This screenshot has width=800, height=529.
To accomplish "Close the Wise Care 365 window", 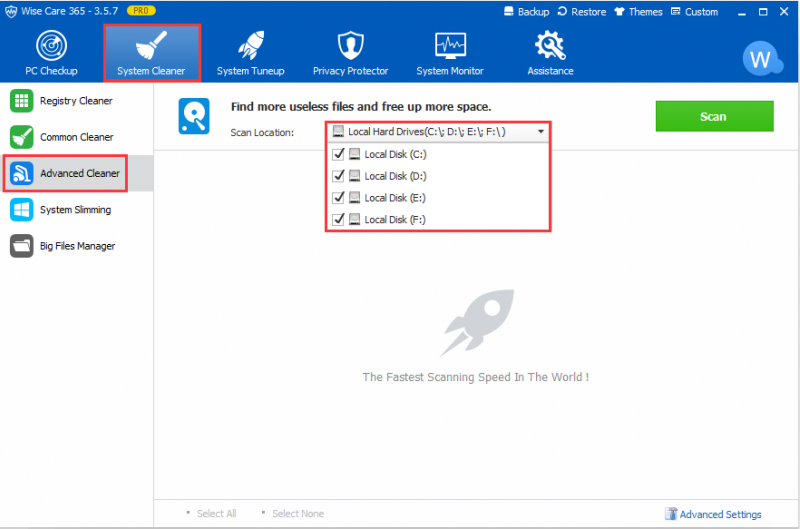I will (x=784, y=11).
